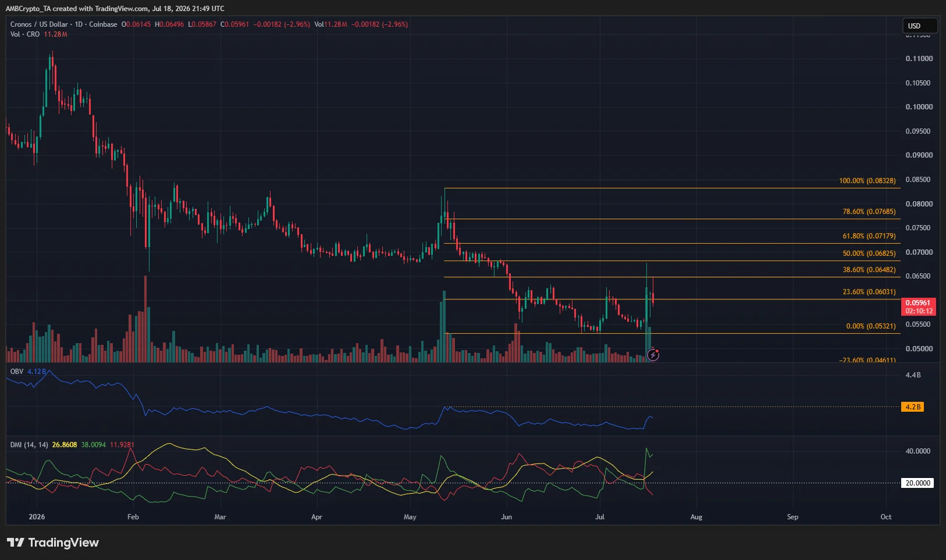Click the 100.00% (0.08328) Fibonacci label
Screen dimensions: 946x560
[867, 181]
